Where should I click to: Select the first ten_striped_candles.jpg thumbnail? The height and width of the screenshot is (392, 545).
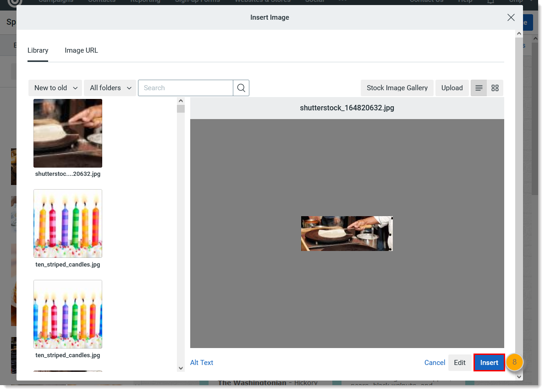point(68,223)
